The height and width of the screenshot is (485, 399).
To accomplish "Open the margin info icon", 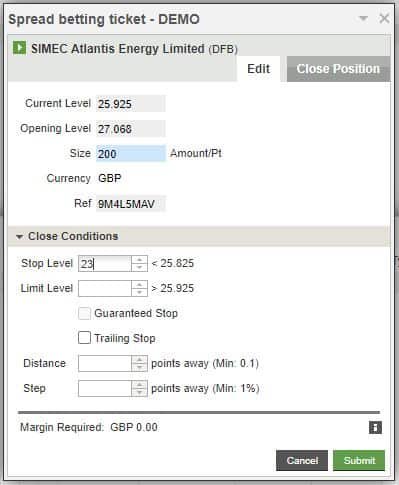I will point(375,427).
